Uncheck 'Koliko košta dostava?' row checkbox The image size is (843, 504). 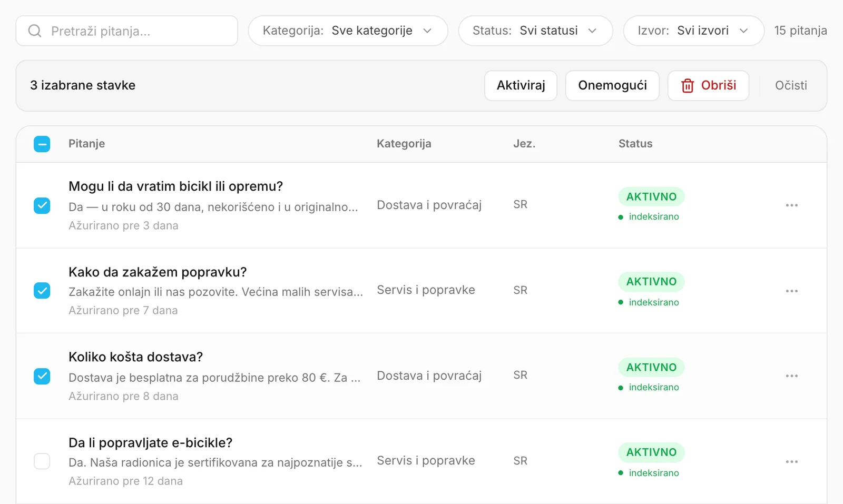click(x=42, y=376)
